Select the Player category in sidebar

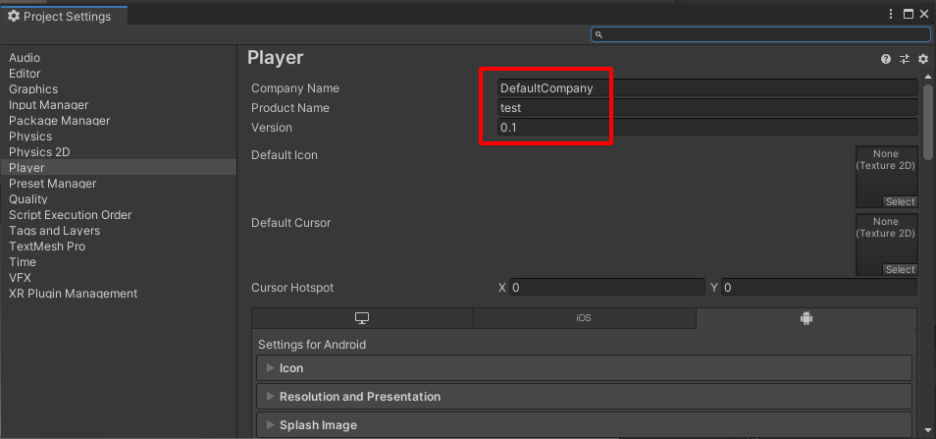click(x=118, y=168)
